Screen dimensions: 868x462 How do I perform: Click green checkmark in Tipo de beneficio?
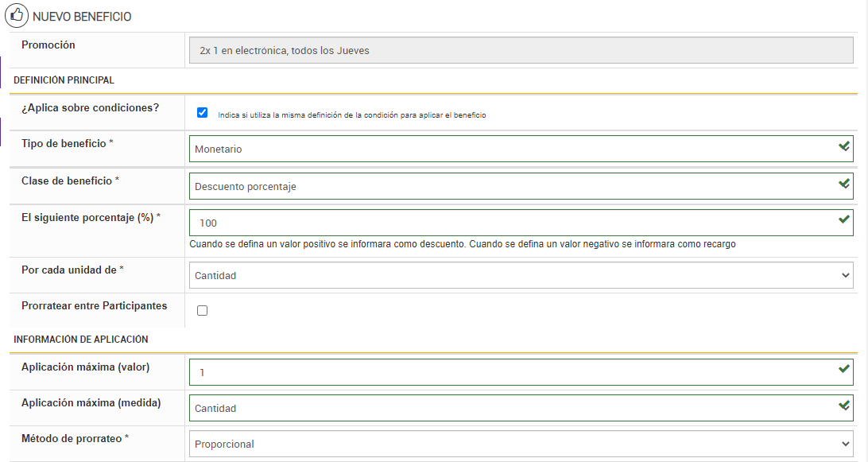coord(844,147)
